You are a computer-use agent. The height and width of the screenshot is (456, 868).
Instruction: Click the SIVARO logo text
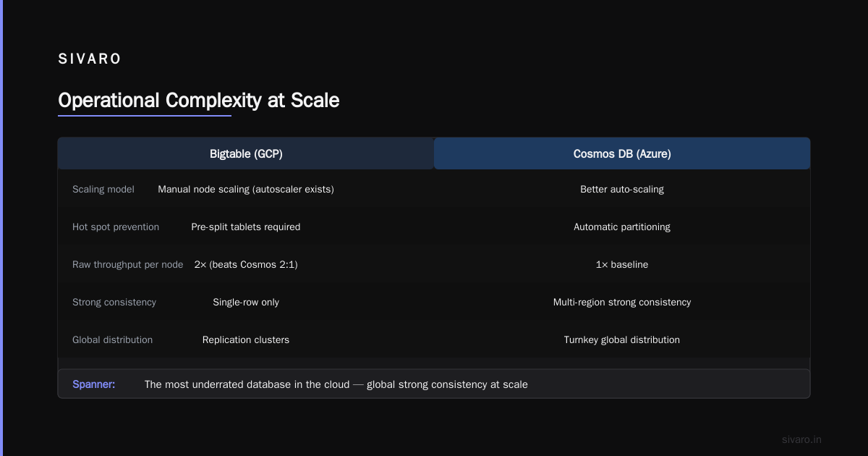click(90, 59)
